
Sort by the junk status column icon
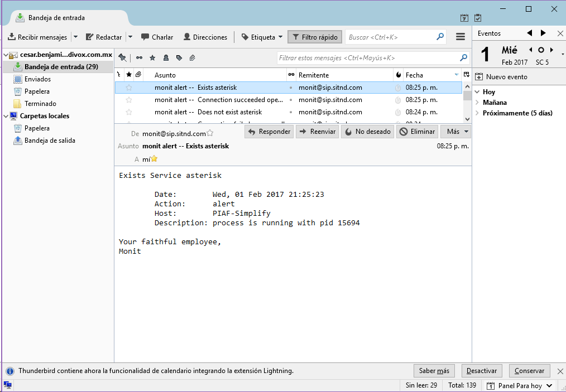(398, 75)
